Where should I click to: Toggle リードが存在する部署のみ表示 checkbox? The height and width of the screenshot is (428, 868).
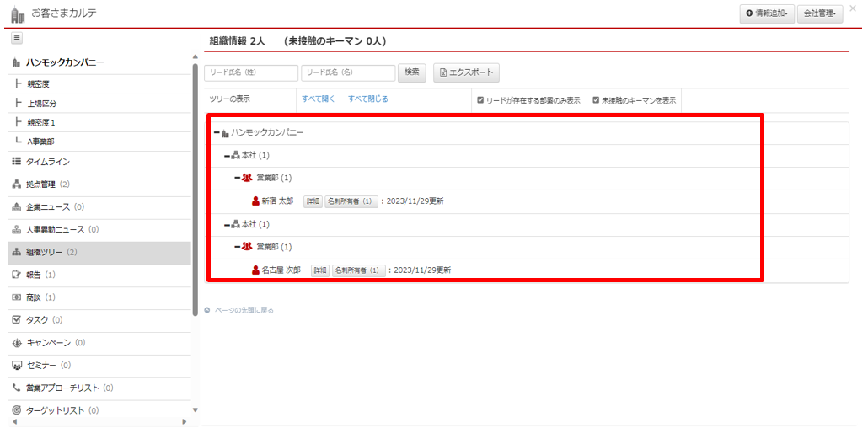pos(480,99)
